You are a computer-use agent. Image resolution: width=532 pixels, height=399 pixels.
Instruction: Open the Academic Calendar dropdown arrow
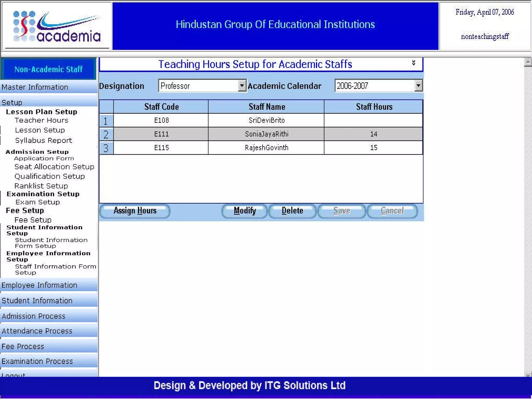click(x=418, y=85)
